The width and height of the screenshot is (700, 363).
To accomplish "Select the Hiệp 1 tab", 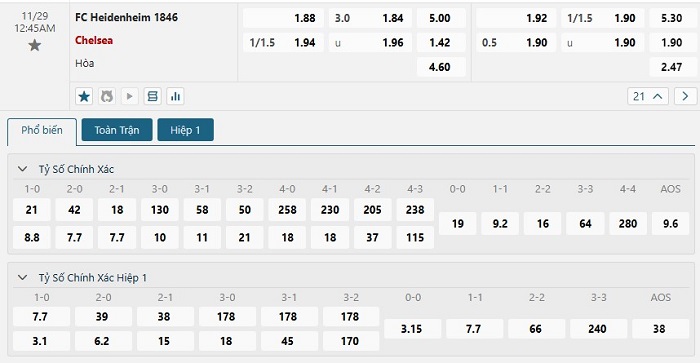I will [x=185, y=130].
